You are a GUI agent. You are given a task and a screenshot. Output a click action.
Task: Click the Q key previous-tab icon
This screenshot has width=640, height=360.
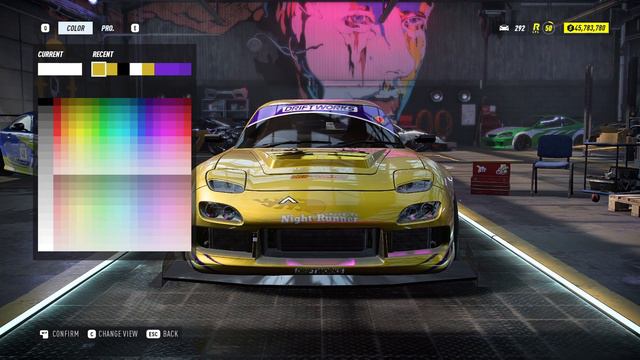click(x=45, y=28)
